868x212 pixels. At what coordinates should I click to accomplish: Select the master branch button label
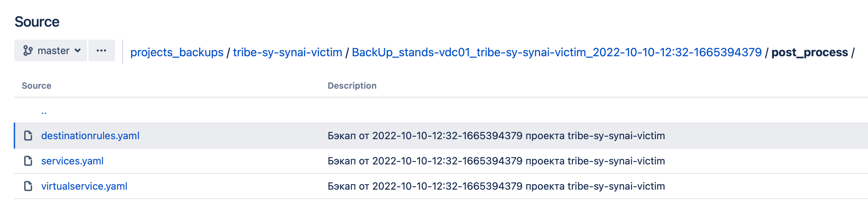tap(53, 50)
